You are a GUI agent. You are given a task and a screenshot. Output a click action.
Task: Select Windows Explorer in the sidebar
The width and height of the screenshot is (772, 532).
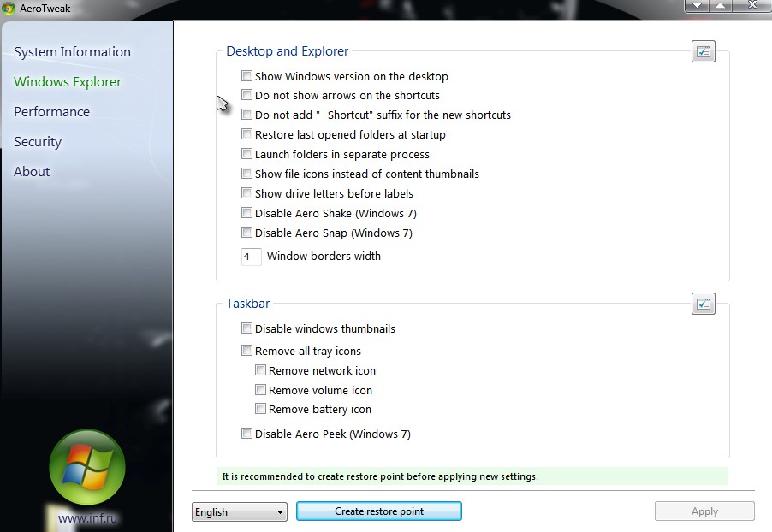coord(68,82)
